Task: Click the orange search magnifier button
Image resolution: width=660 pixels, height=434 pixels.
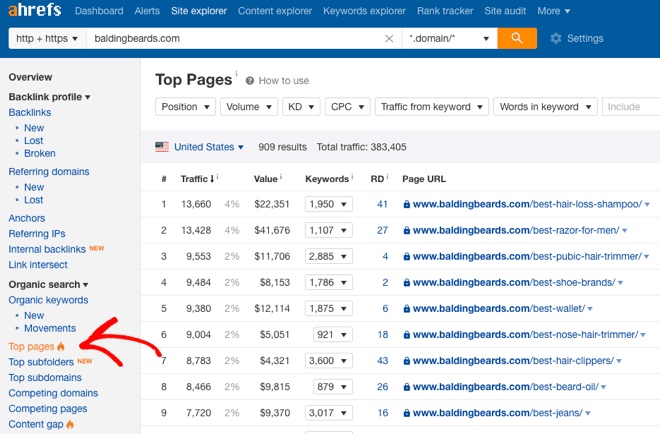Action: tap(517, 38)
